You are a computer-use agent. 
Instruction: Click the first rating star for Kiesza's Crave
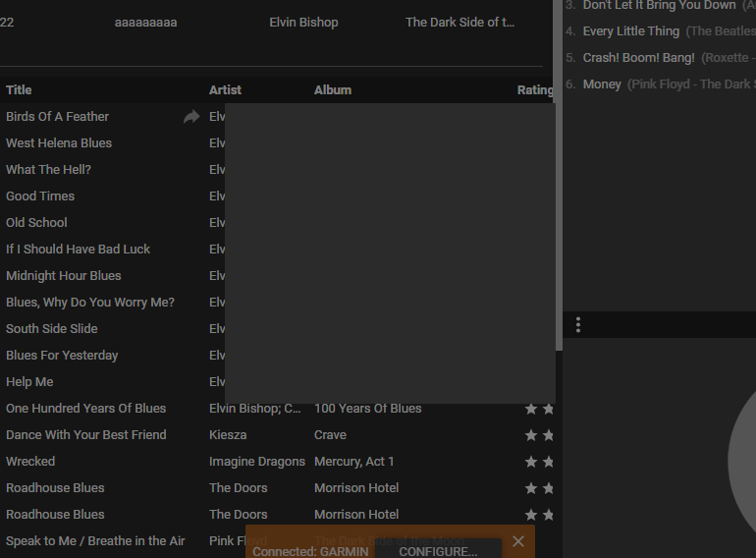click(531, 435)
